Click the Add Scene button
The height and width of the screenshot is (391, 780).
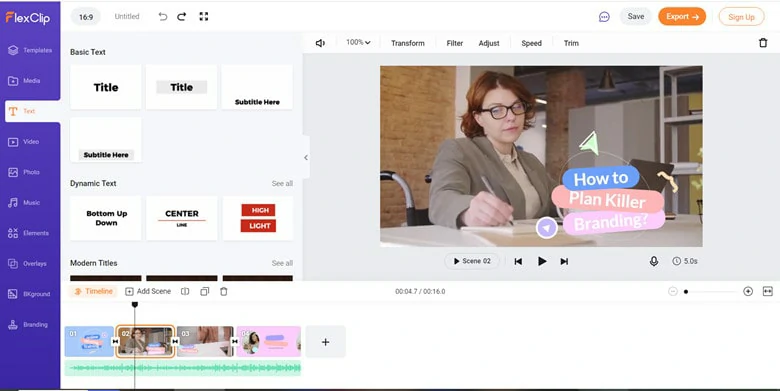coord(148,292)
